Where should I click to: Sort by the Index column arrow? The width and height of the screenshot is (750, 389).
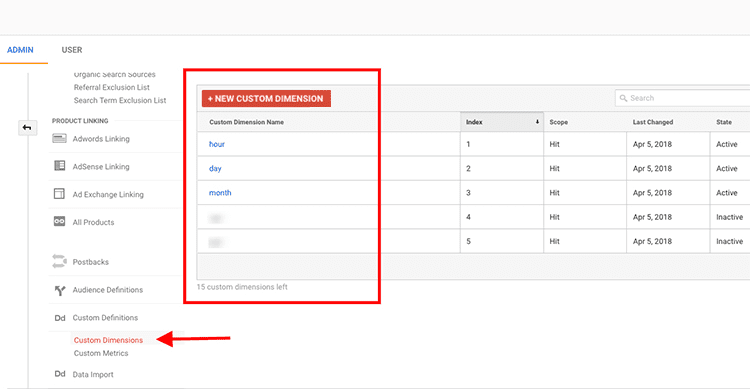coord(537,122)
